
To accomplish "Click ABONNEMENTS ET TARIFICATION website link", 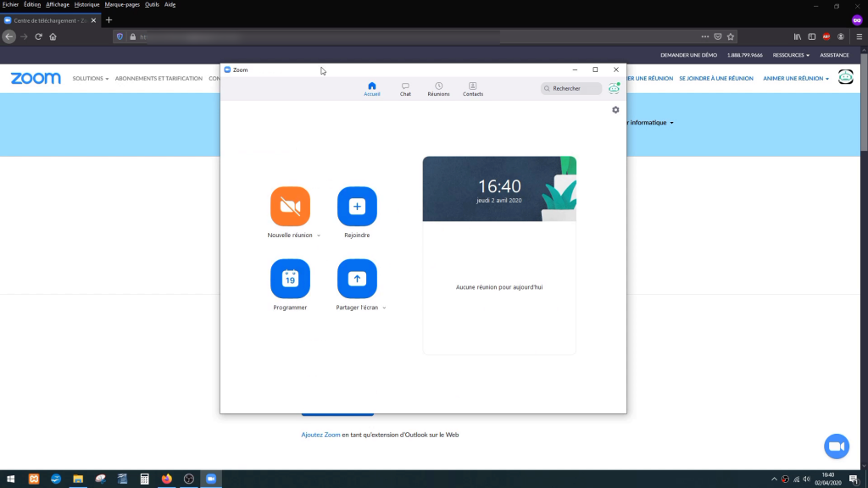I will (159, 79).
